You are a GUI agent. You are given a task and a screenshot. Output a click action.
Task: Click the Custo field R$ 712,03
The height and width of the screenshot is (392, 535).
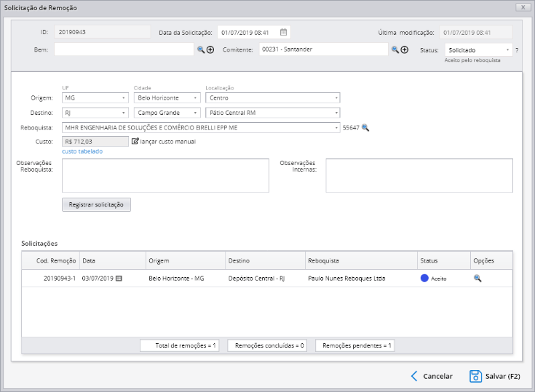[x=95, y=142]
